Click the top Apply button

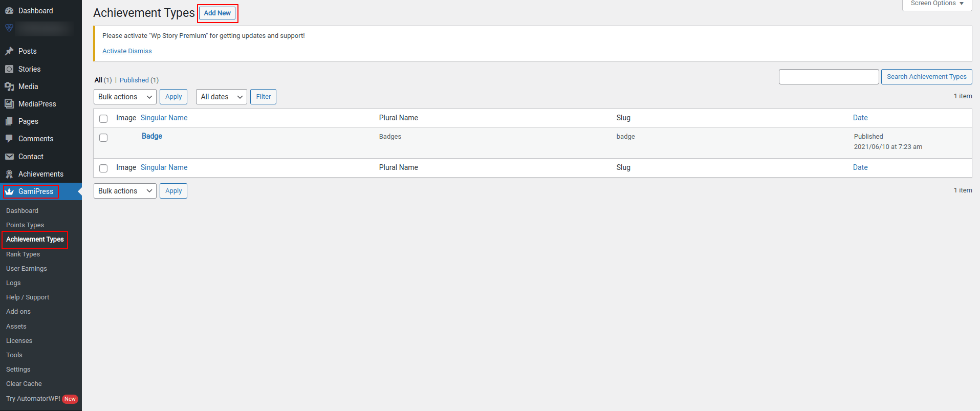coord(173,97)
